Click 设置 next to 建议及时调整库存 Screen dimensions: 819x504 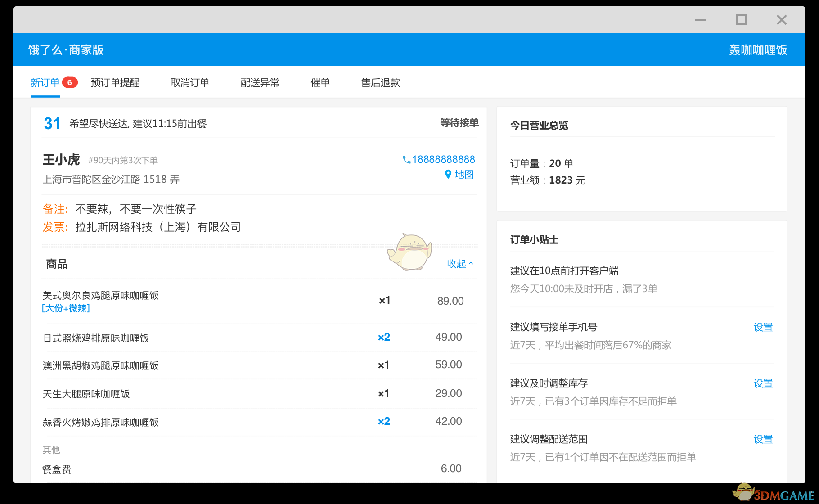pyautogui.click(x=763, y=383)
